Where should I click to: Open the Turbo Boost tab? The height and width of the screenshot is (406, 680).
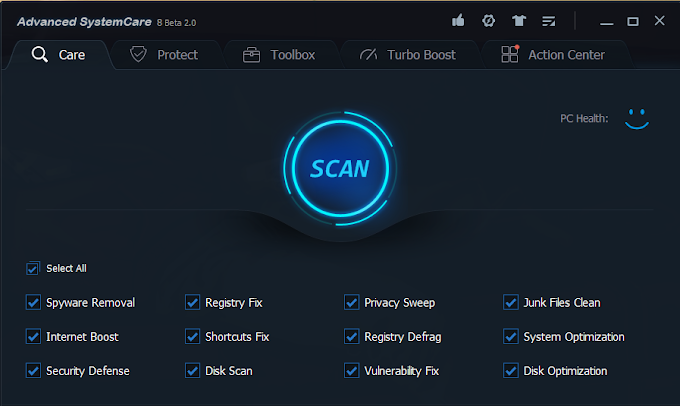(x=409, y=55)
